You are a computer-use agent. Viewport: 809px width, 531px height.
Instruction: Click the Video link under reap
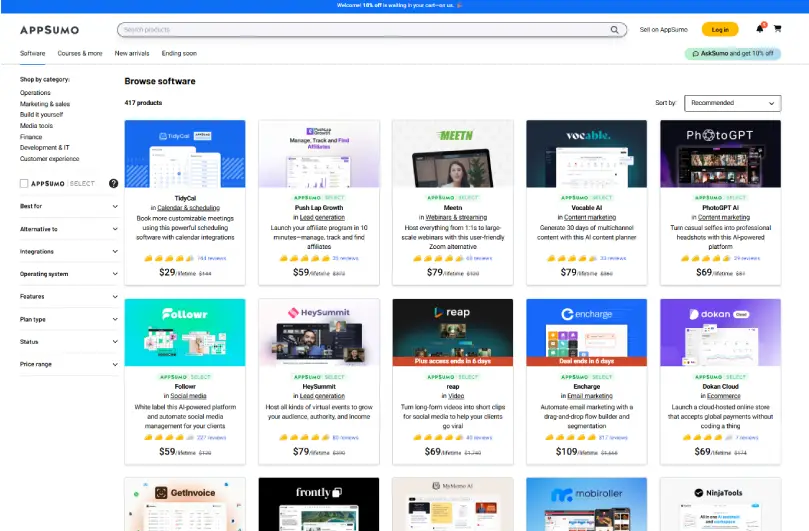(x=456, y=396)
